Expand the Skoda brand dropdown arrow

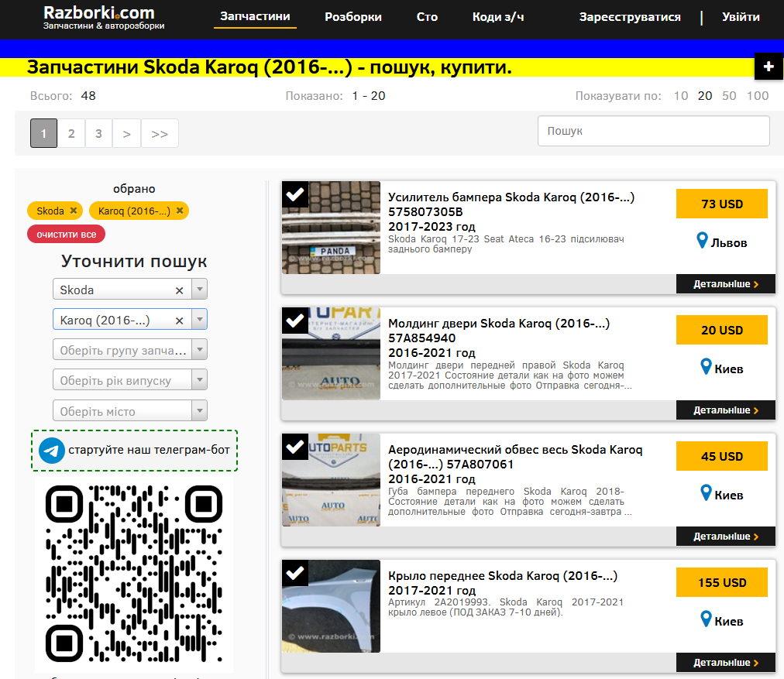[200, 290]
